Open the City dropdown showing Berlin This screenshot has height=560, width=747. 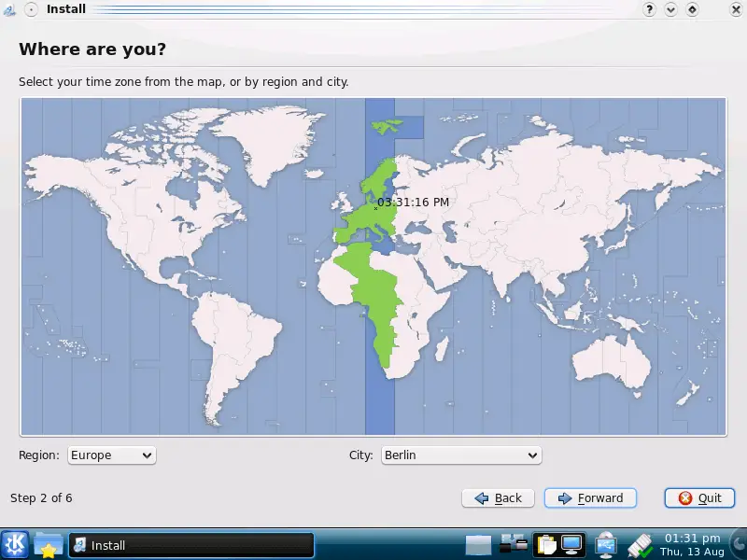click(x=461, y=455)
